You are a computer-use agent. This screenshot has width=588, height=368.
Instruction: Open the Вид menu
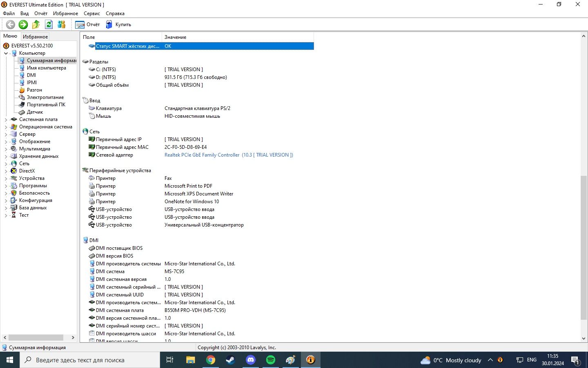[x=24, y=13]
